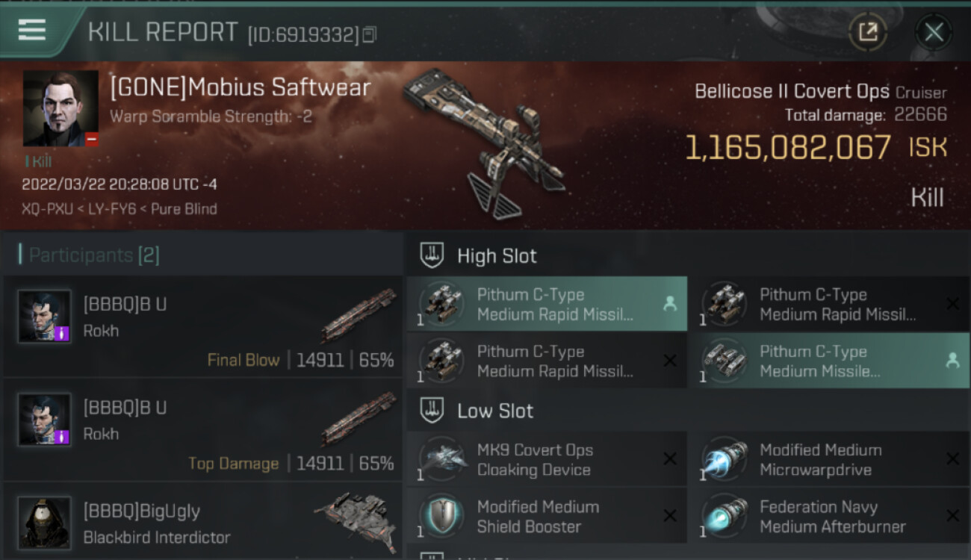The height and width of the screenshot is (560, 971).
Task: Click the Modified Medium Shield Booster icon
Action: (441, 516)
